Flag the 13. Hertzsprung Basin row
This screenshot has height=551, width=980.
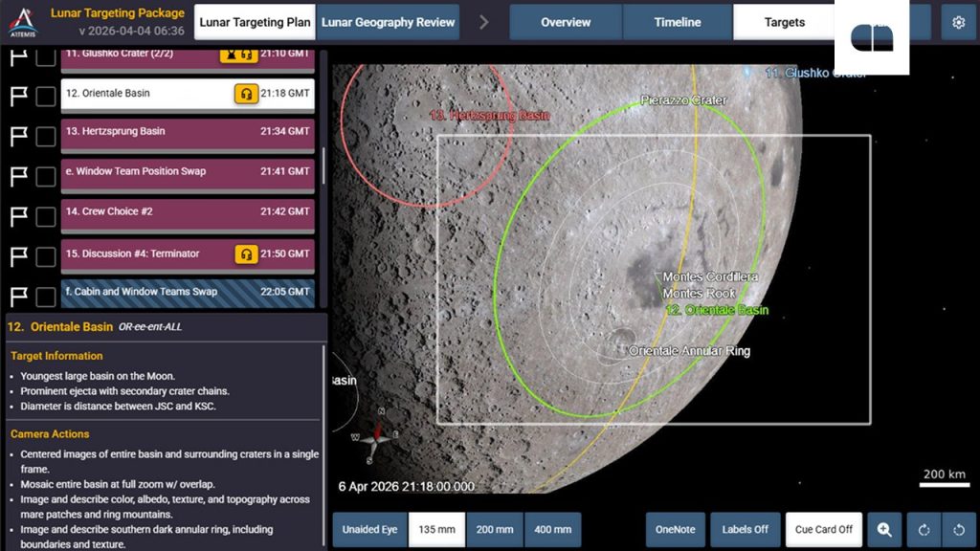coord(19,136)
